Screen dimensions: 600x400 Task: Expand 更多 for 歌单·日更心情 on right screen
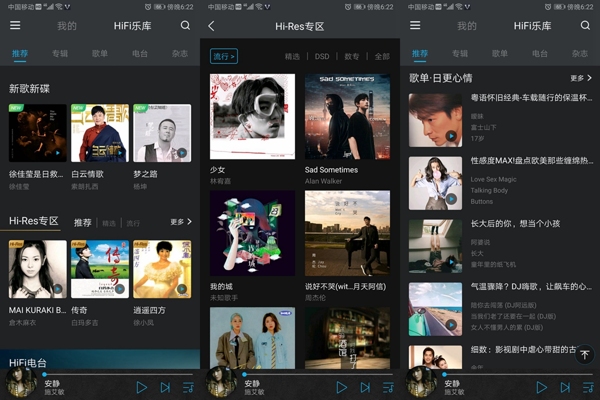click(581, 78)
